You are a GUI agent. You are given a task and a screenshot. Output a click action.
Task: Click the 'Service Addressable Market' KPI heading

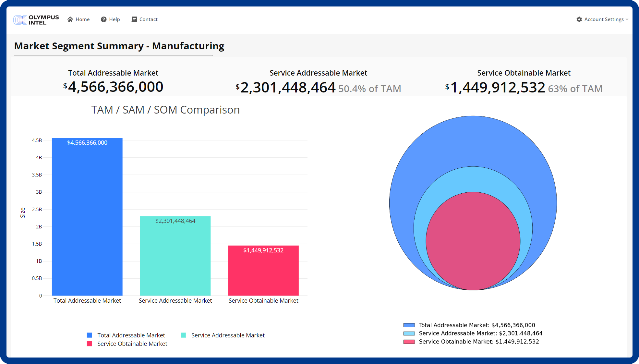click(x=318, y=73)
